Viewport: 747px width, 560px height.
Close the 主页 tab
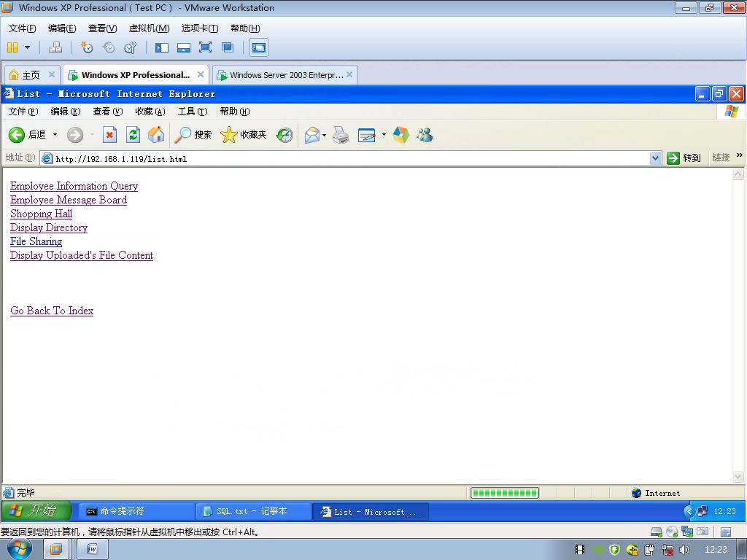[x=52, y=74]
